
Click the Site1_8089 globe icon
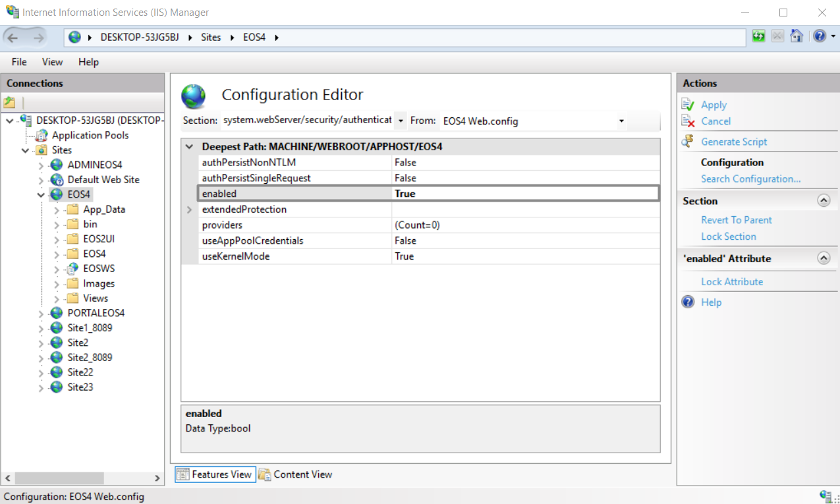click(x=57, y=328)
